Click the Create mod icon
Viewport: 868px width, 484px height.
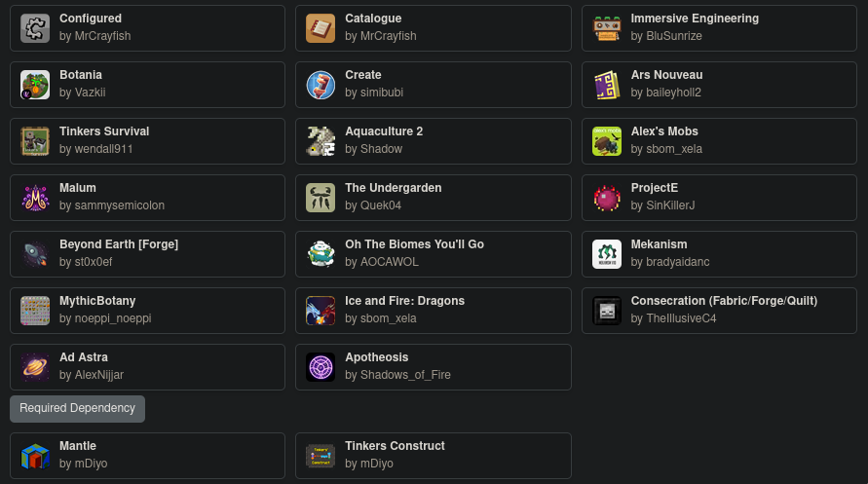tap(321, 85)
